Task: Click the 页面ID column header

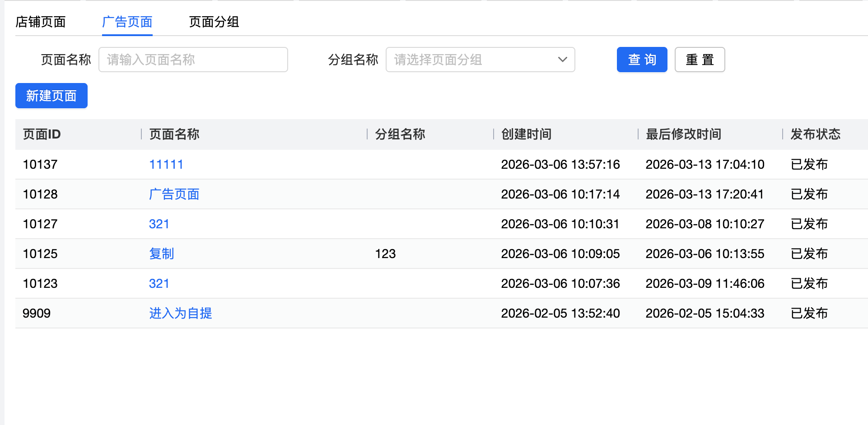Action: click(42, 134)
